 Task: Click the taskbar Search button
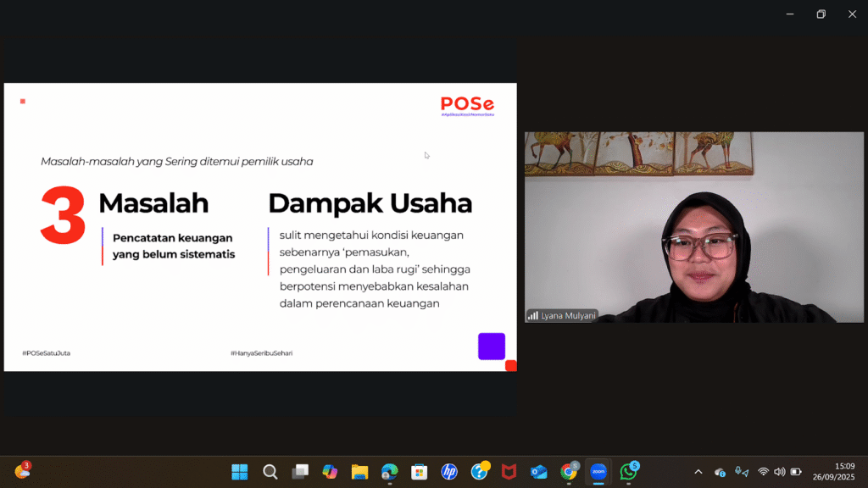click(x=270, y=472)
